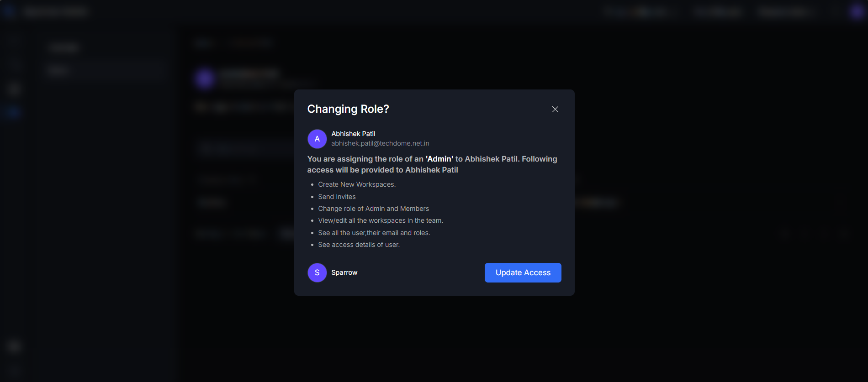Click blurred gray icon at sidebar bottom
This screenshot has width=868, height=382.
point(14,346)
